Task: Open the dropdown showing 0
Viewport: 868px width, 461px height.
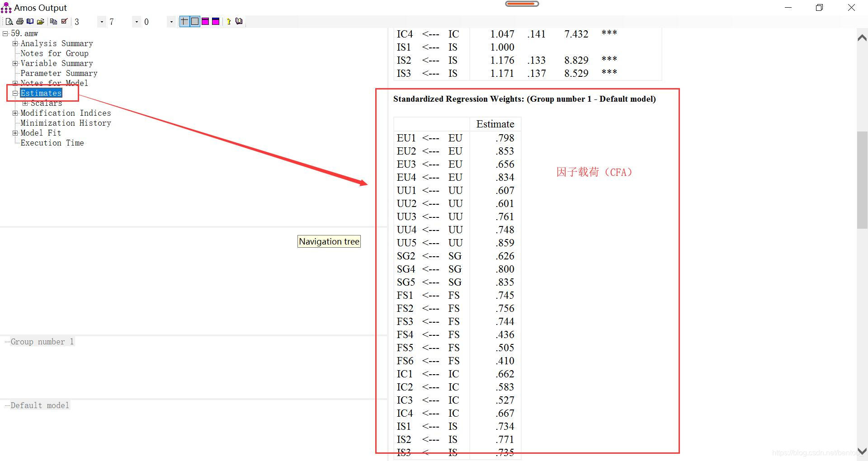Action: pyautogui.click(x=171, y=22)
